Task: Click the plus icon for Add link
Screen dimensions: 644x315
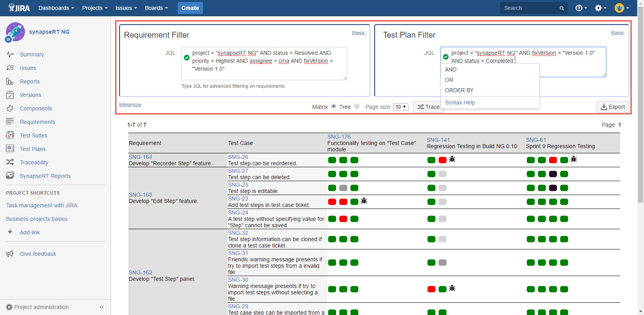Action: tap(10, 232)
